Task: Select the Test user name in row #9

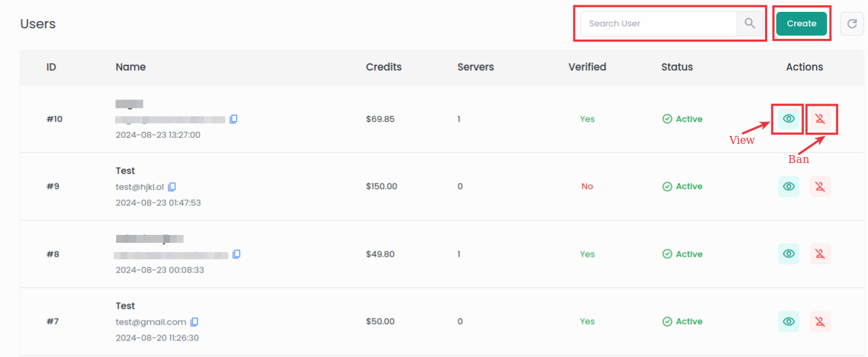Action: (x=125, y=171)
